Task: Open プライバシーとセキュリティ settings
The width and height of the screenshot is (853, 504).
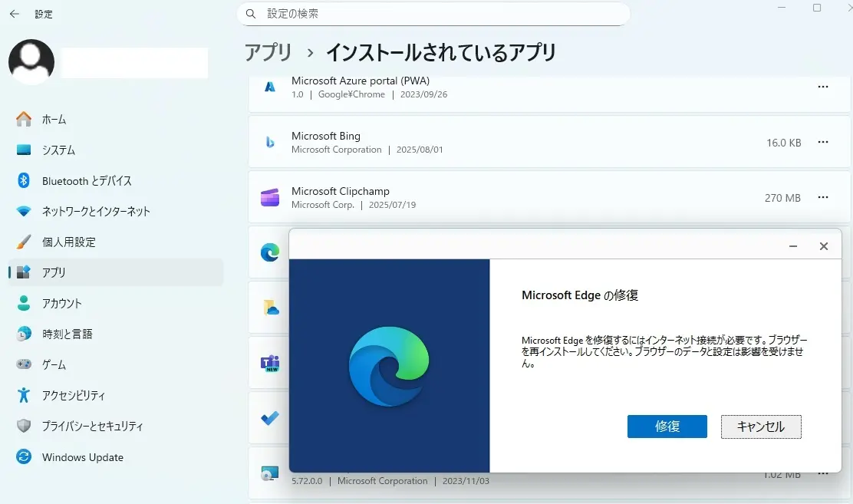Action: tap(115, 426)
